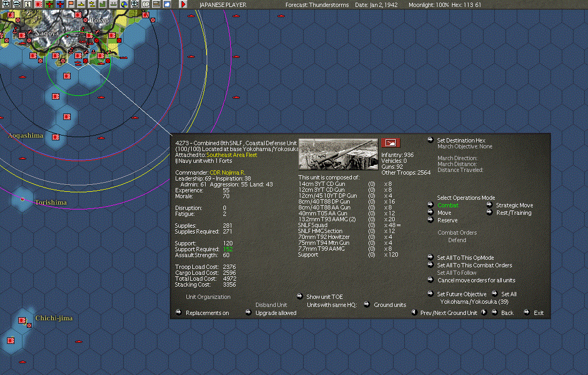Click the green factory toolbar icon

coord(102,4)
